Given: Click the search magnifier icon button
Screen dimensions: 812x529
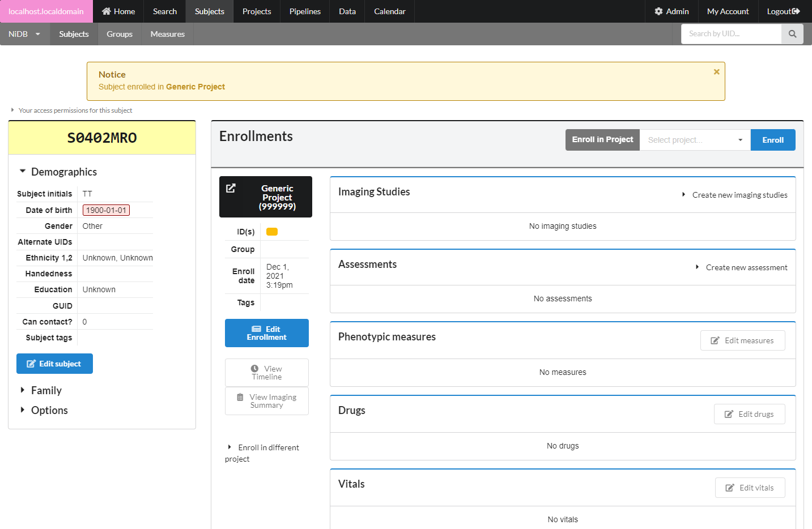Looking at the screenshot, I should (x=792, y=34).
